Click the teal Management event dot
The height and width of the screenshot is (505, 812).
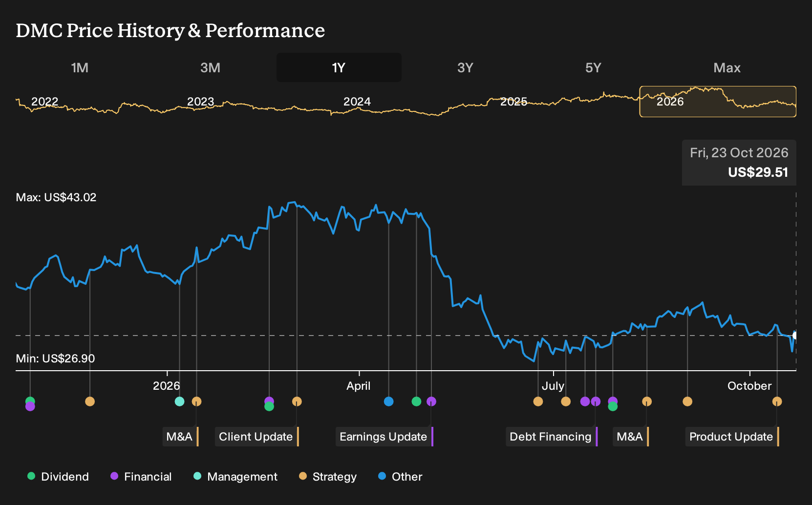(x=180, y=401)
